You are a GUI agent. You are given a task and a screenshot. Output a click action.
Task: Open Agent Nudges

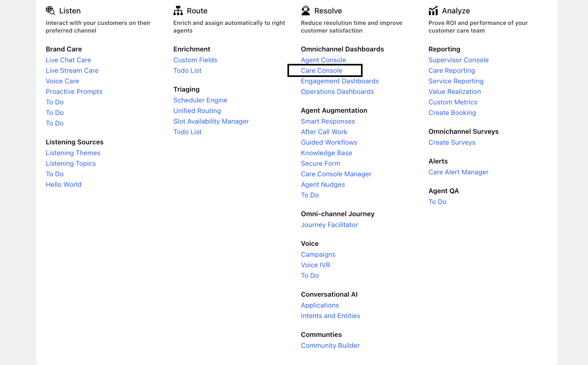(323, 185)
